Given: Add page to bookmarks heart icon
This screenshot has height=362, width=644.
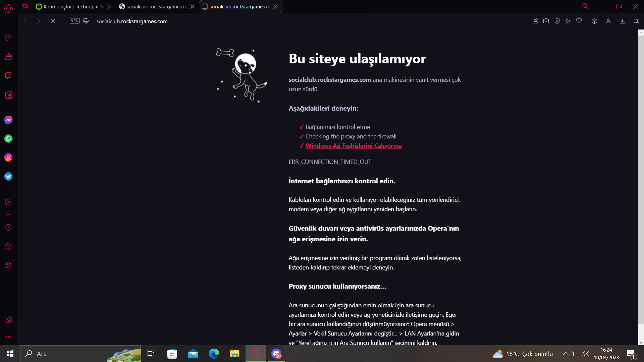Looking at the screenshot, I should pos(579,21).
